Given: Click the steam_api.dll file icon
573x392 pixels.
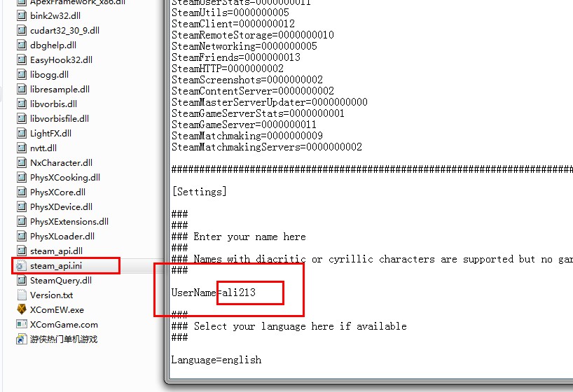Looking at the screenshot, I should 22,251.
